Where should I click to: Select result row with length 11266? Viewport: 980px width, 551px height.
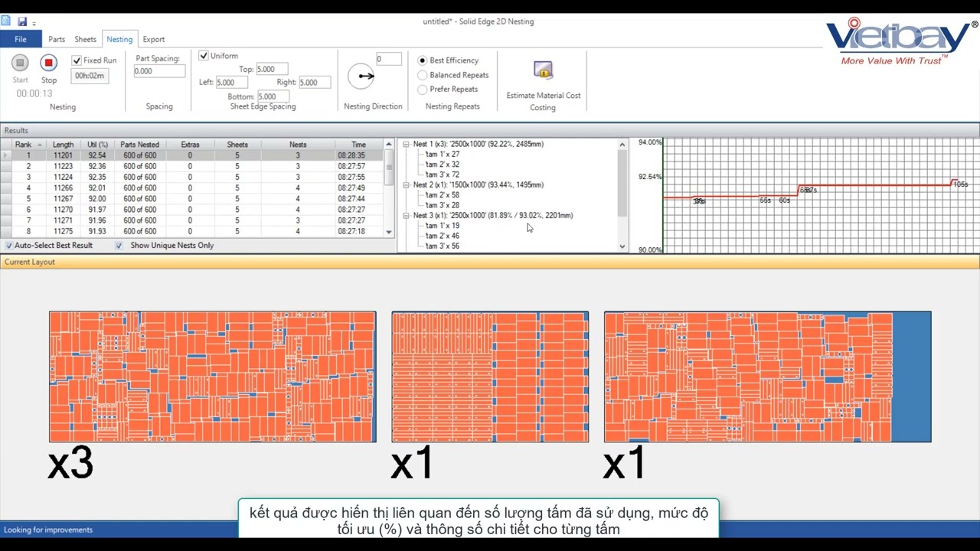point(191,187)
